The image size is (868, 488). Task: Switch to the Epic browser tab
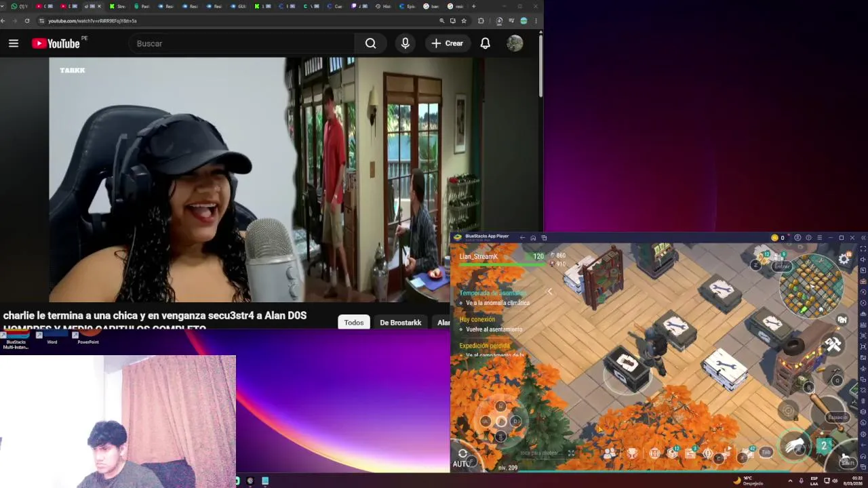408,6
